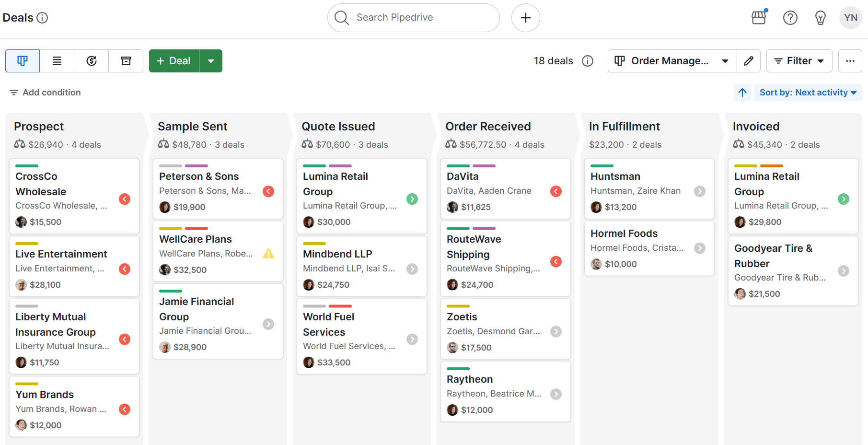Open the WellCare Plans deal title

tap(196, 239)
